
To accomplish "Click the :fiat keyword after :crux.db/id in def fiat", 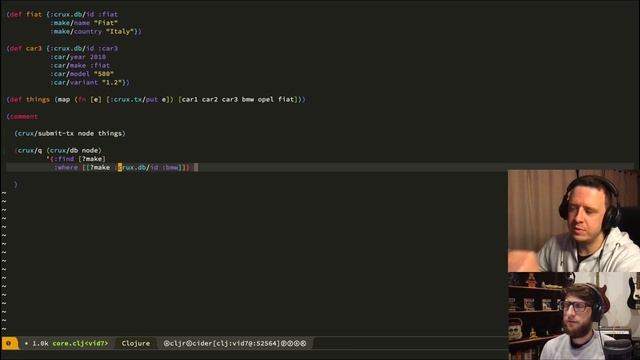I will pyautogui.click(x=108, y=14).
